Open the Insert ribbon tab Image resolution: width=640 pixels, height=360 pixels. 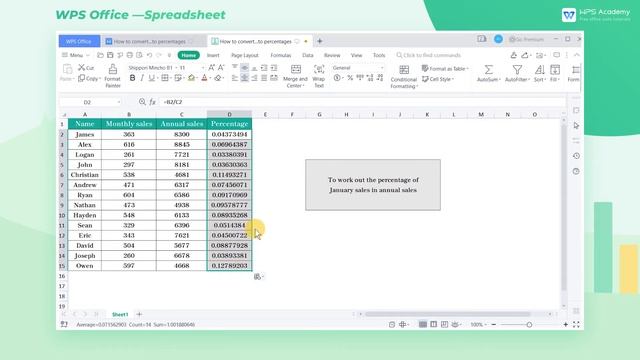(213, 55)
